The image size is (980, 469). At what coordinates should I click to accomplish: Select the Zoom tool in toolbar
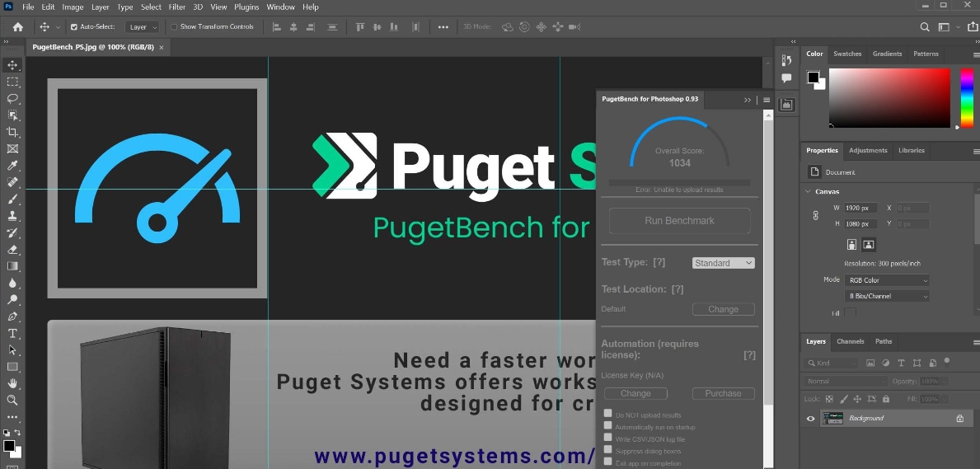pyautogui.click(x=12, y=400)
